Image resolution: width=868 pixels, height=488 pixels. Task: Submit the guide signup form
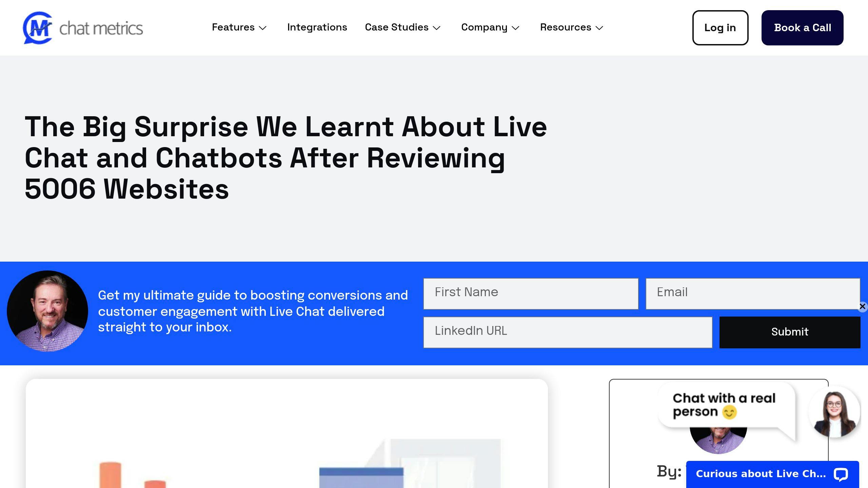click(790, 332)
